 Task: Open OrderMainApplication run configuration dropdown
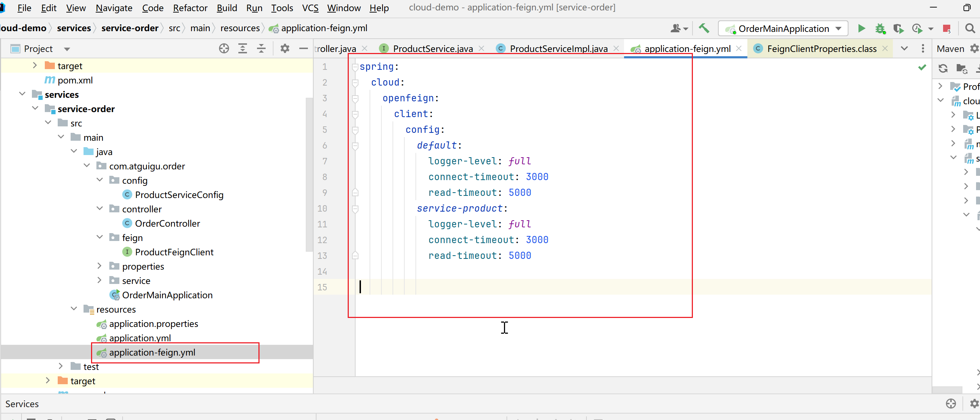click(x=838, y=29)
